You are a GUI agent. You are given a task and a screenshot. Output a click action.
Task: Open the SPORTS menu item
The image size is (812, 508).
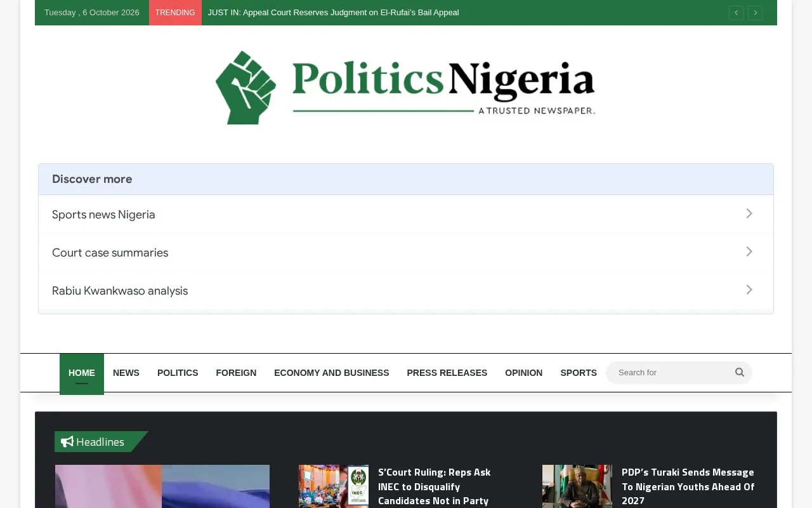(579, 373)
